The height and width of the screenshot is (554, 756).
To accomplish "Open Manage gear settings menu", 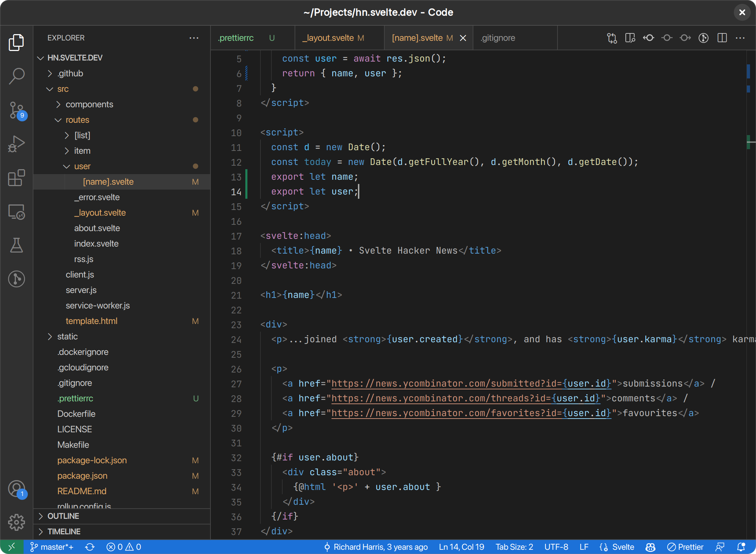I will 17,522.
